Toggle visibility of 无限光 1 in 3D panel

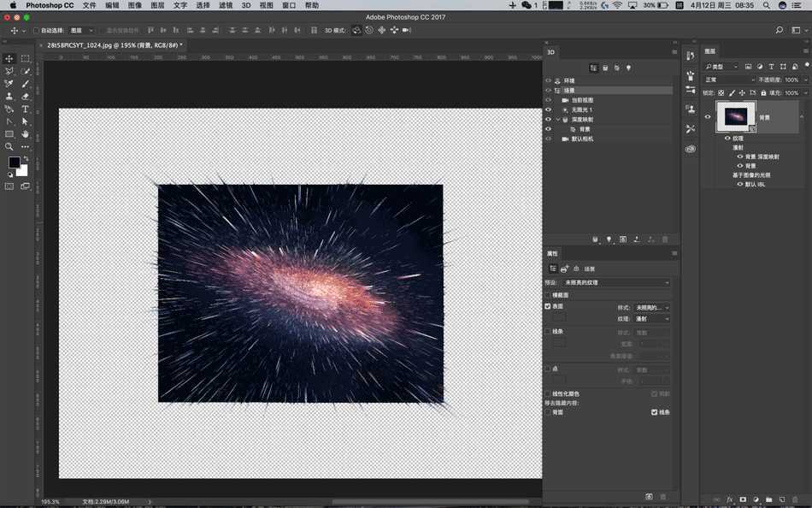(x=549, y=109)
